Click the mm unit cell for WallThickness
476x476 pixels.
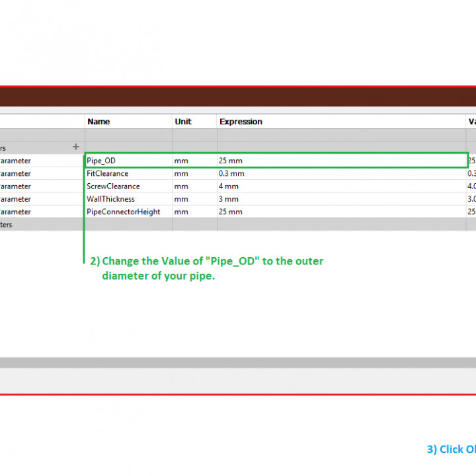(x=180, y=199)
